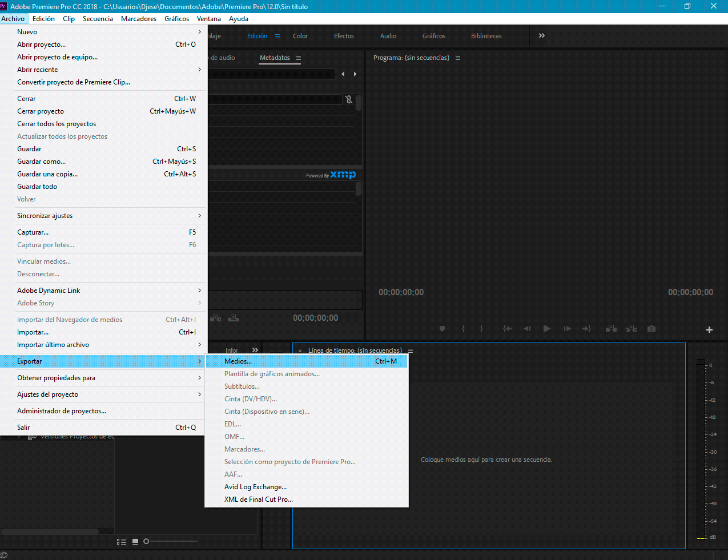
Task: Open the Secuencia menu in menu bar
Action: click(x=98, y=19)
